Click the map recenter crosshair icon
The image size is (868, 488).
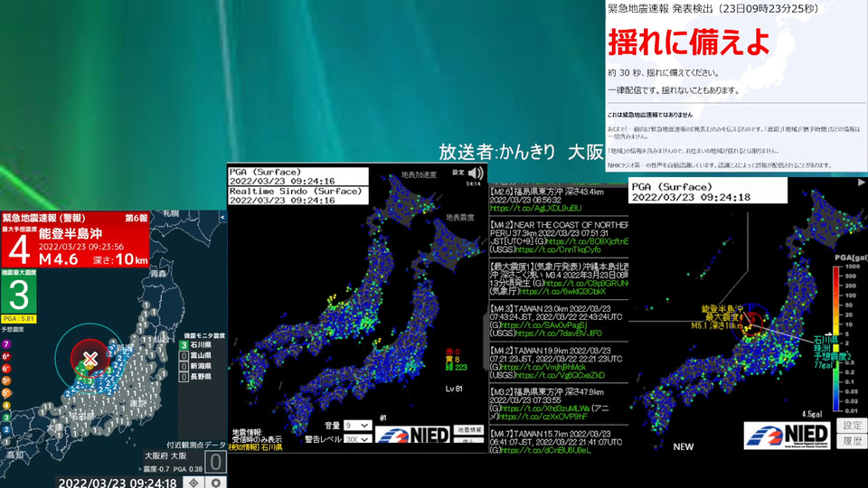point(193,483)
